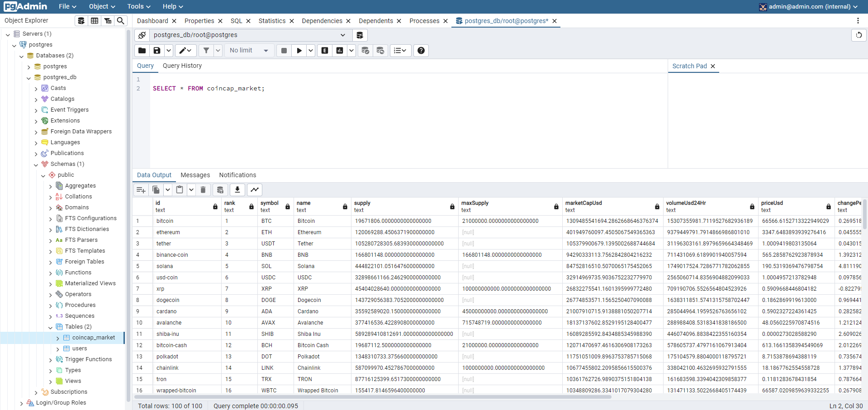Screen dimensions: 868x410
Task: Open the Macros list icon
Action: [400, 51]
